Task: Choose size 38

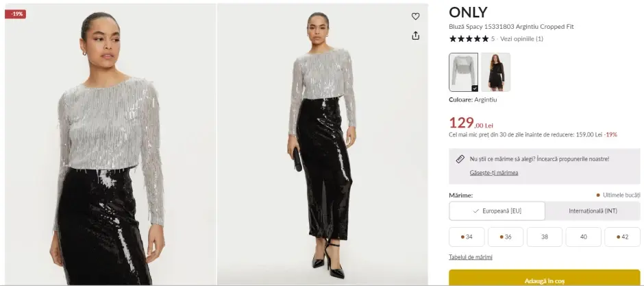Action: (x=545, y=237)
